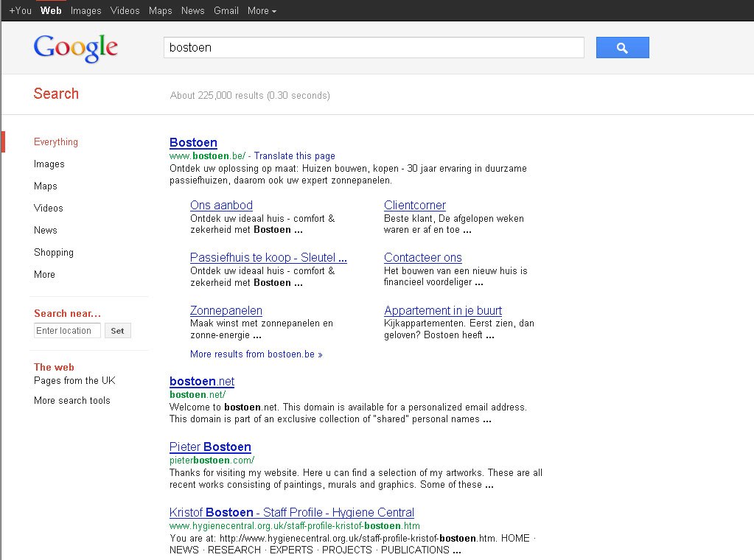Screen dimensions: 754x560
Task: Select Web in the top navigation bar
Action: click(51, 10)
